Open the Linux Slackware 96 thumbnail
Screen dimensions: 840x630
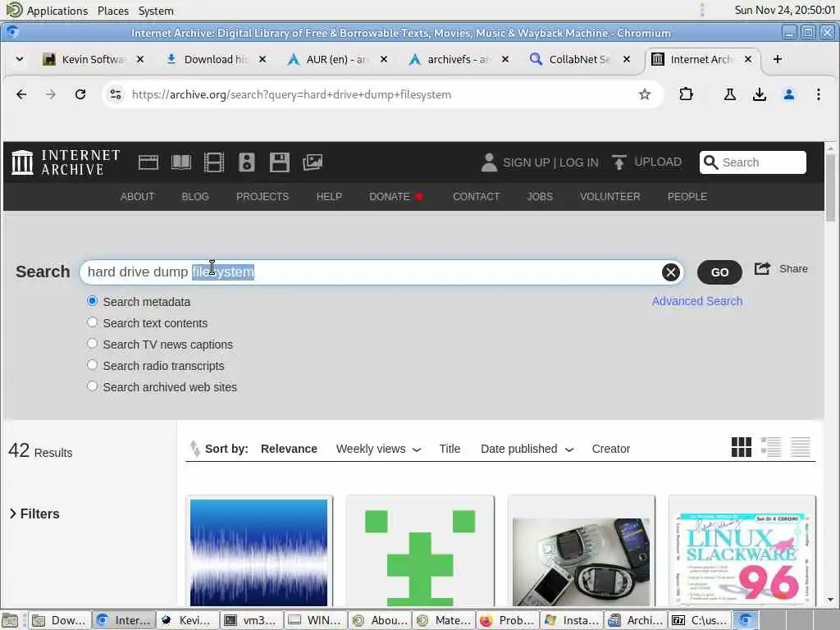[x=742, y=552]
